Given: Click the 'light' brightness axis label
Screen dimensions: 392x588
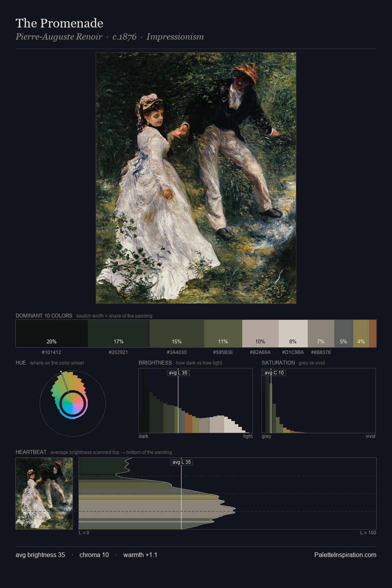Looking at the screenshot, I should [x=248, y=436].
